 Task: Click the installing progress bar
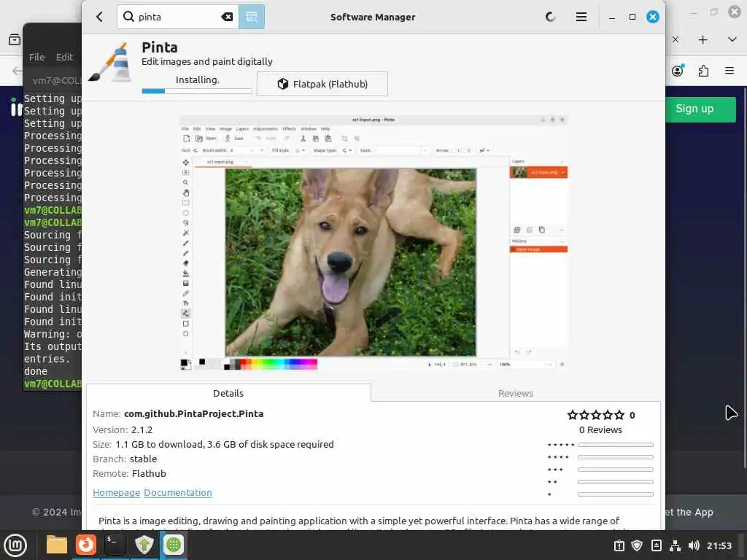[196, 90]
